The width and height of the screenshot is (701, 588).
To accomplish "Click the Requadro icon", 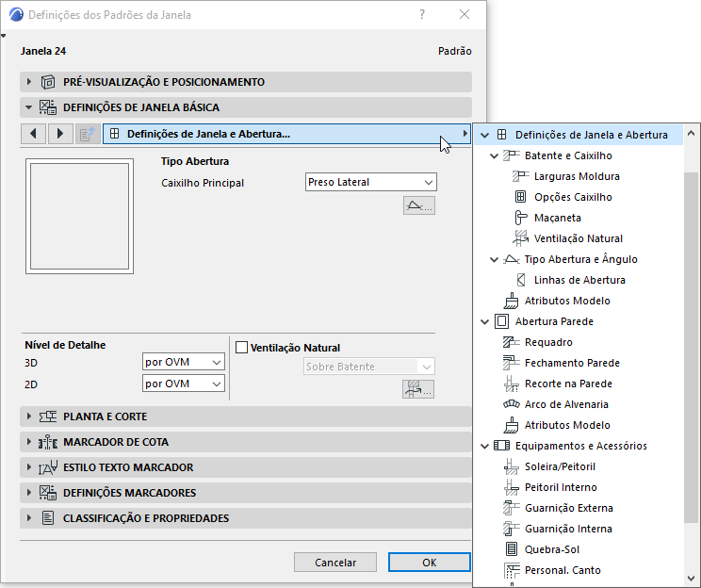I will click(x=511, y=342).
